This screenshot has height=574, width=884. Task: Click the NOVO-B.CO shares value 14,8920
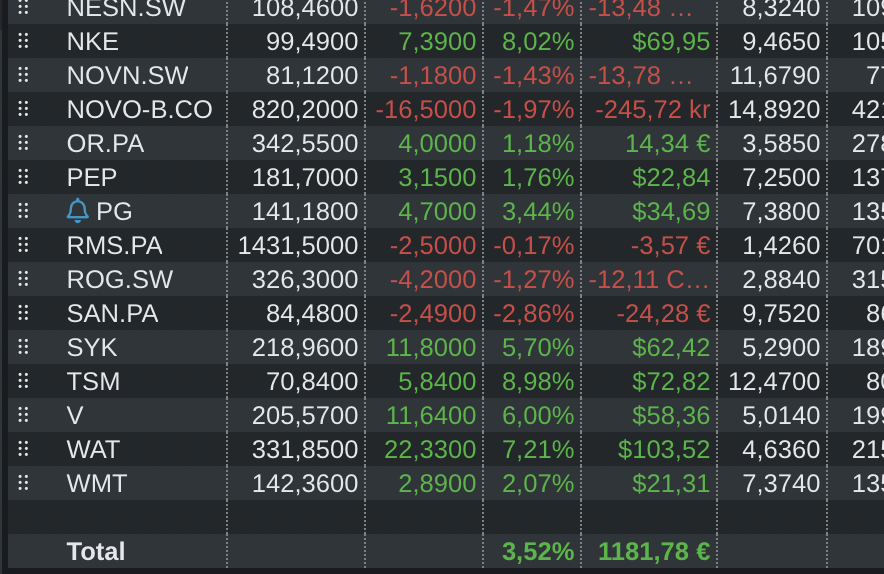coord(774,109)
